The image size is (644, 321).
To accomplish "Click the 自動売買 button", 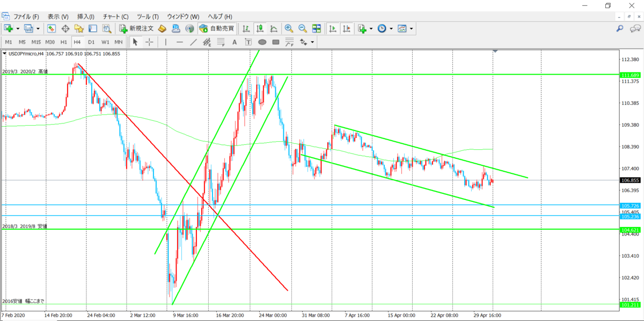I will [x=217, y=28].
